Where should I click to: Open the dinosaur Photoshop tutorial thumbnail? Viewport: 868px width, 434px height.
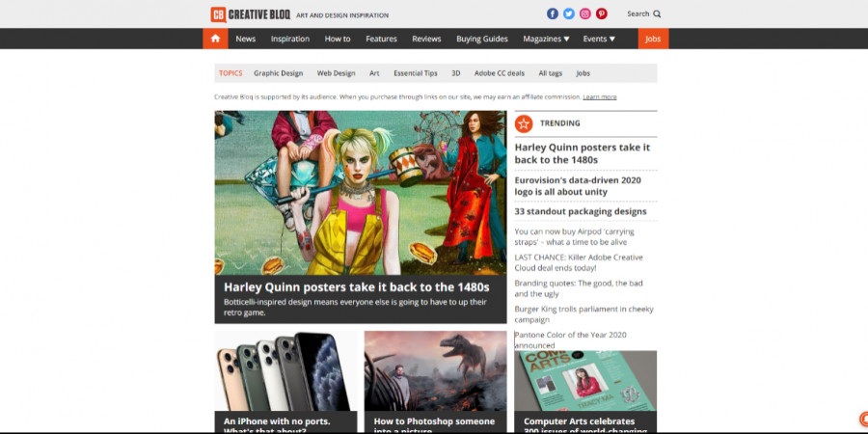pyautogui.click(x=435, y=371)
